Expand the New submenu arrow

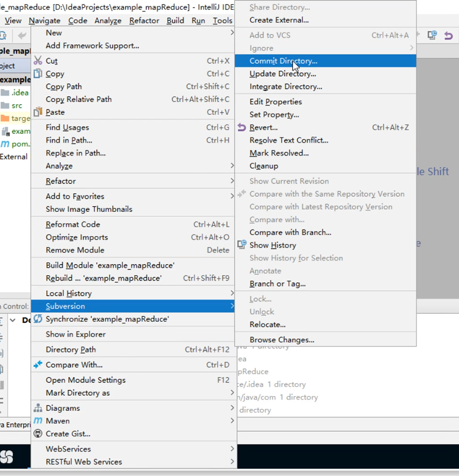232,32
